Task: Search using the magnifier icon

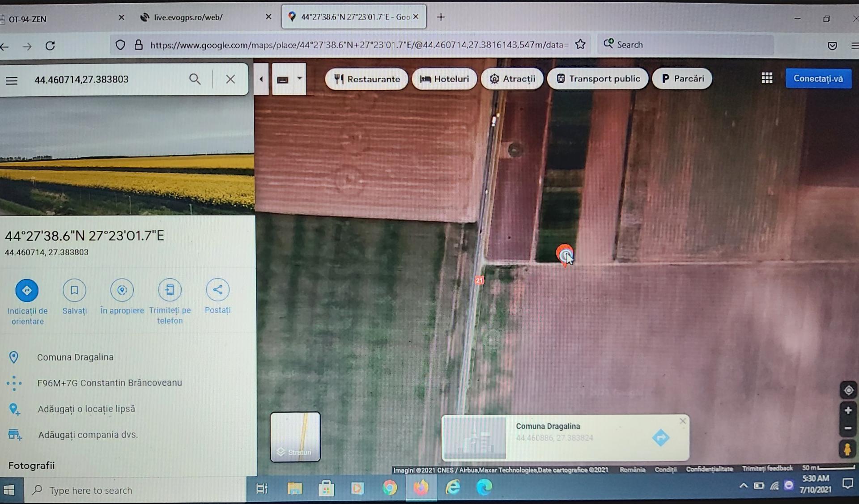Action: pos(195,79)
